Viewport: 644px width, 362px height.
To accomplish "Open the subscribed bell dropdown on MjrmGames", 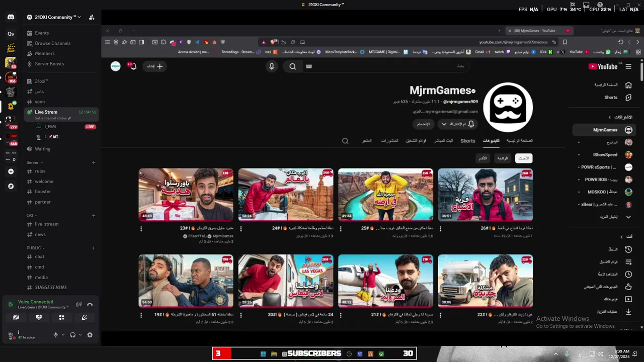I will click(x=457, y=124).
